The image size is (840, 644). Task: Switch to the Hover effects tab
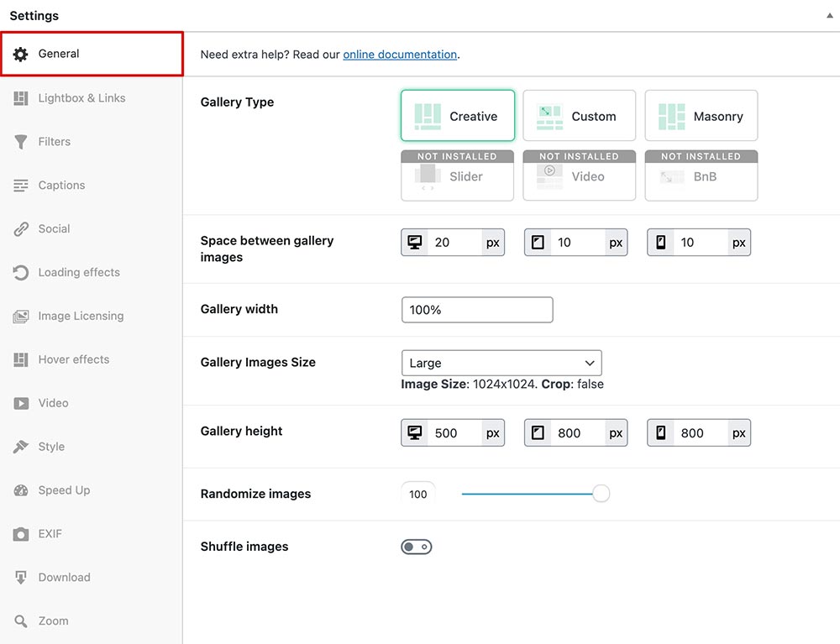tap(73, 360)
